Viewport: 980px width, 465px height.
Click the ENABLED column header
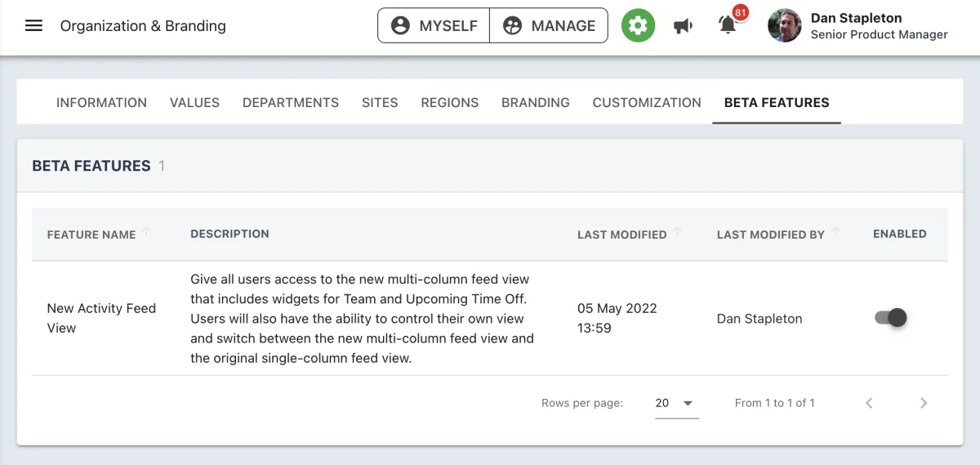click(900, 234)
